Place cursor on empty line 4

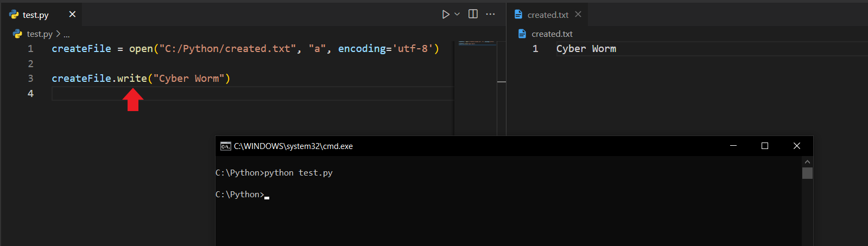click(x=217, y=94)
